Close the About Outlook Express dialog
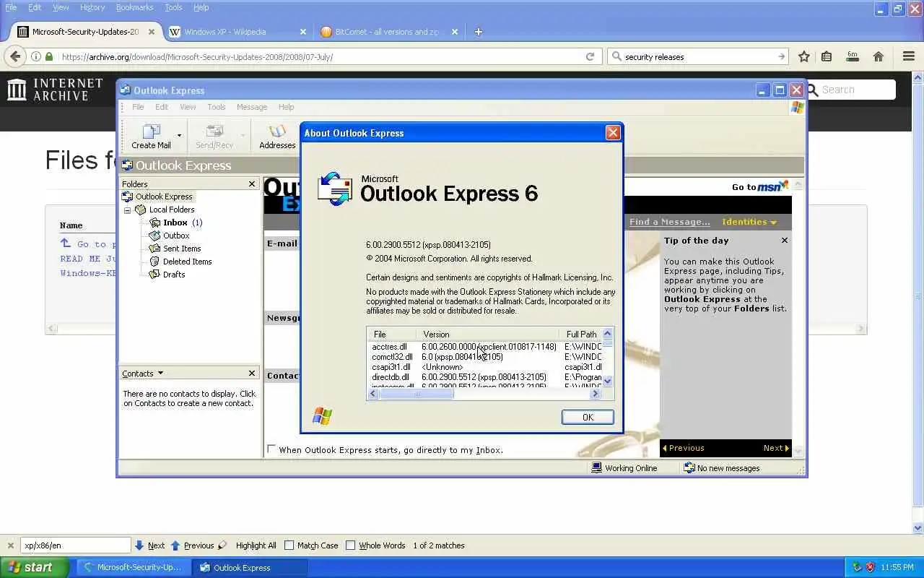Viewport: 924px width, 578px height. (x=613, y=132)
